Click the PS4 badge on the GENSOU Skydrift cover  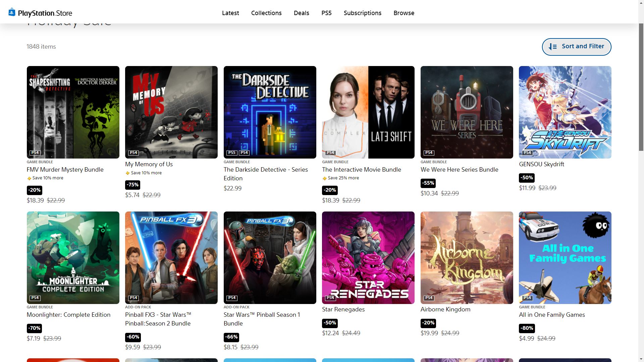[x=527, y=153]
